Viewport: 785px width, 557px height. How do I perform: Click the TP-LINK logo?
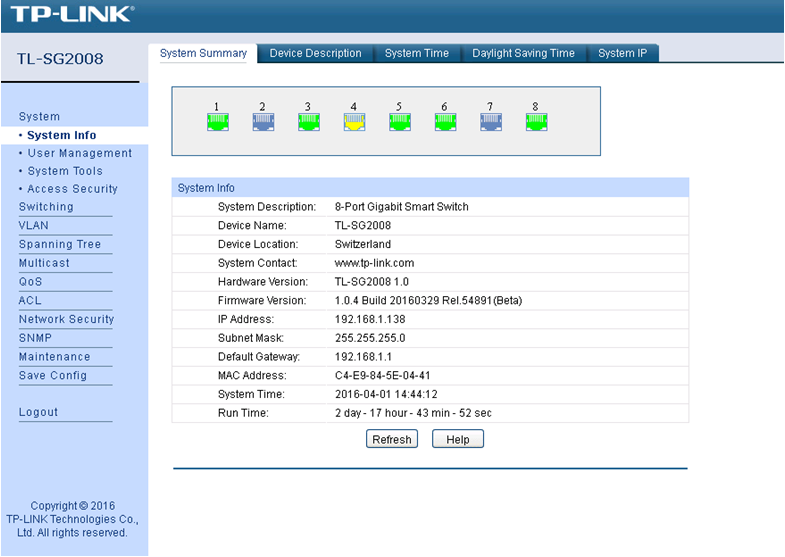pyautogui.click(x=73, y=14)
